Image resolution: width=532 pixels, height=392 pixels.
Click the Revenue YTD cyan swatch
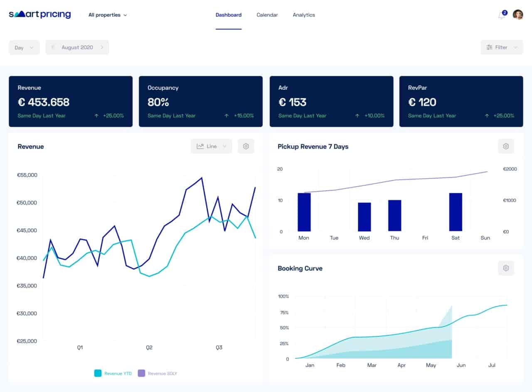(x=98, y=373)
